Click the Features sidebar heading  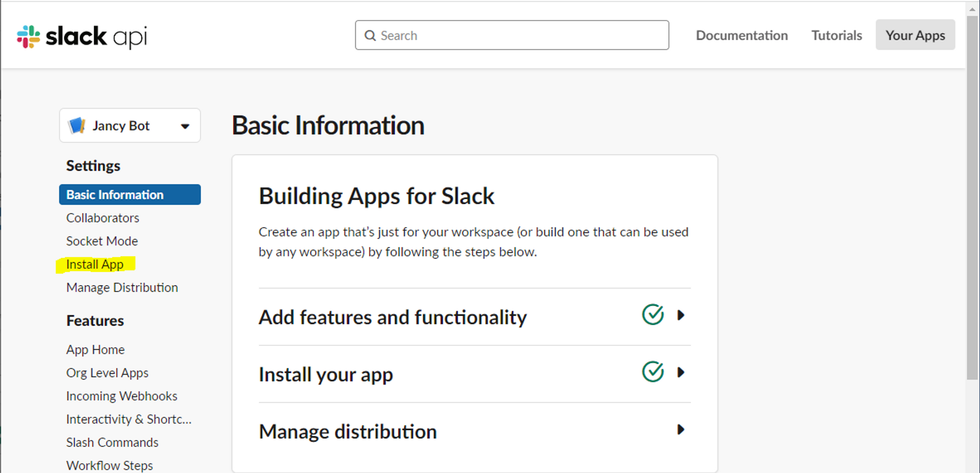95,321
